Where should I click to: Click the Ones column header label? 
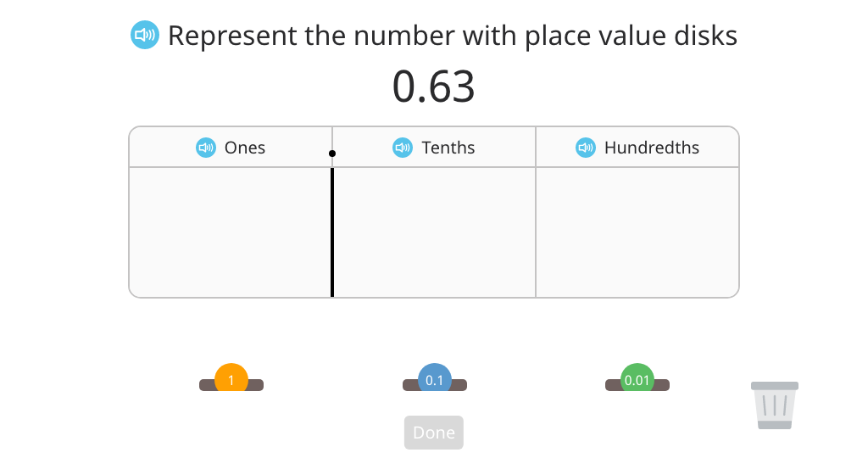click(245, 148)
